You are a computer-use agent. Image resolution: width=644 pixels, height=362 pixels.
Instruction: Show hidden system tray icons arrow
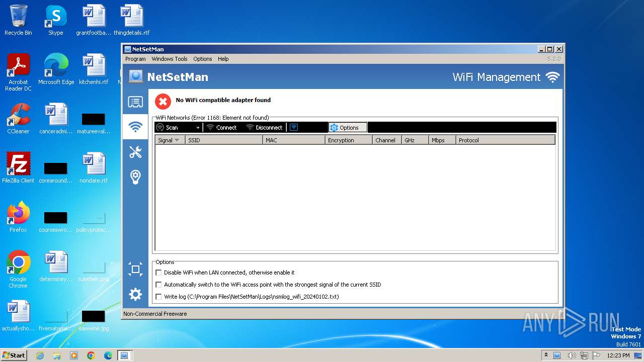click(546, 355)
